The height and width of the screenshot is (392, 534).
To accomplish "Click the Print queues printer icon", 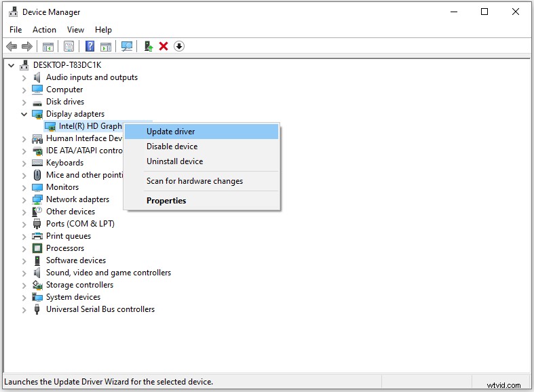I will tap(37, 236).
